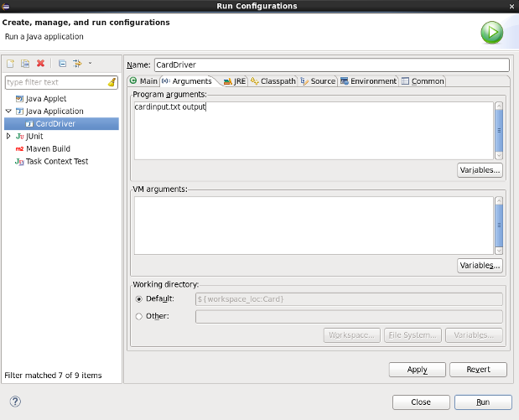Click Variables button under Program arguments
519x420 pixels.
pyautogui.click(x=480, y=170)
